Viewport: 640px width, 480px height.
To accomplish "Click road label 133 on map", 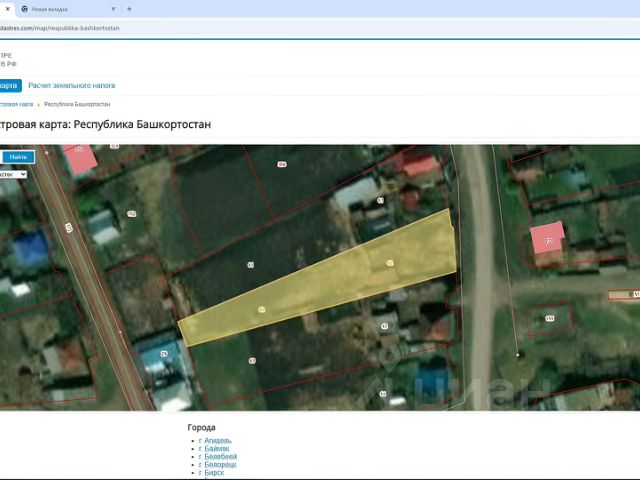I will coord(69,228).
